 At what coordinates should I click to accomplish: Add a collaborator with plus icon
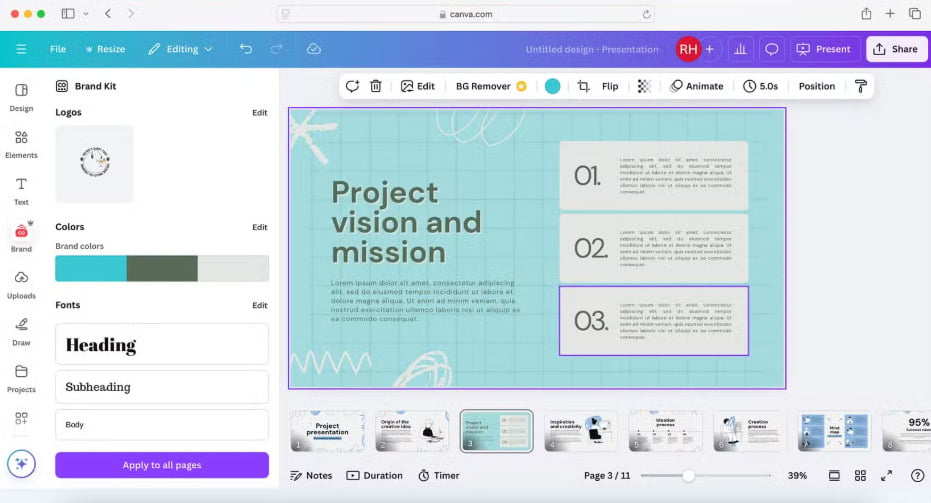click(710, 49)
